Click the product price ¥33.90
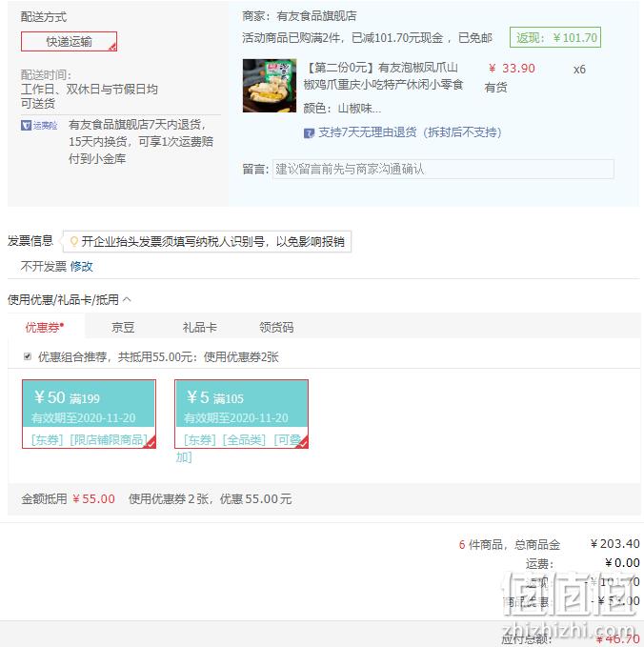 point(512,69)
